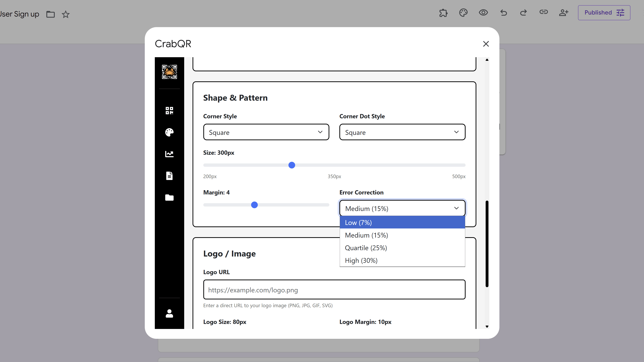
Task: Open the analytics chart panel in the sidebar
Action: (169, 154)
